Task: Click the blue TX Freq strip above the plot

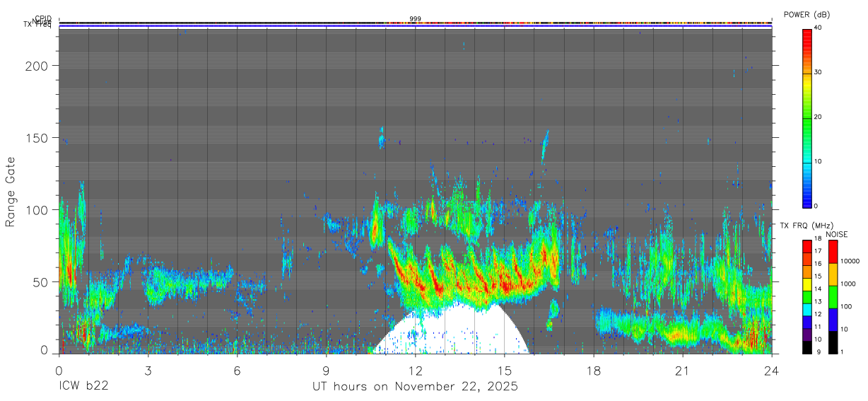Action: [x=415, y=28]
